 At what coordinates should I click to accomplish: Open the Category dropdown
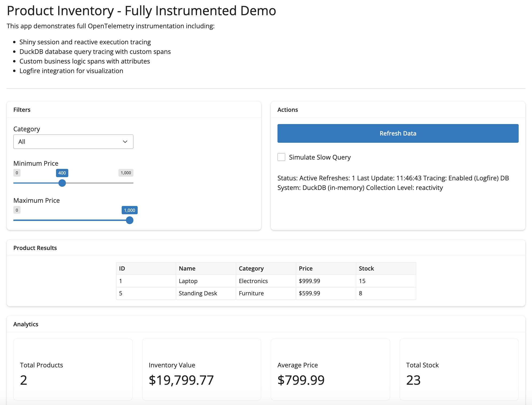tap(73, 142)
